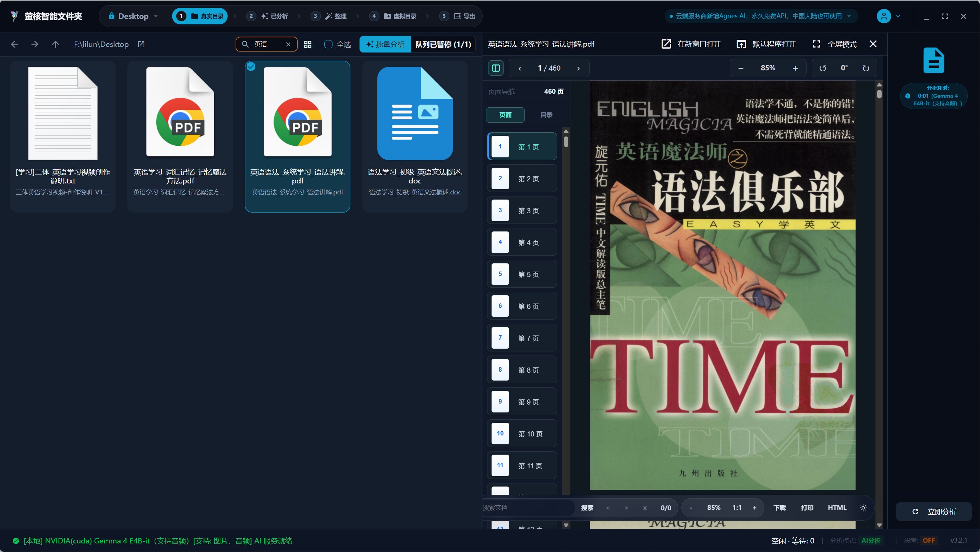Toggle the checkmark on 英语语法 PDF card

click(x=251, y=67)
